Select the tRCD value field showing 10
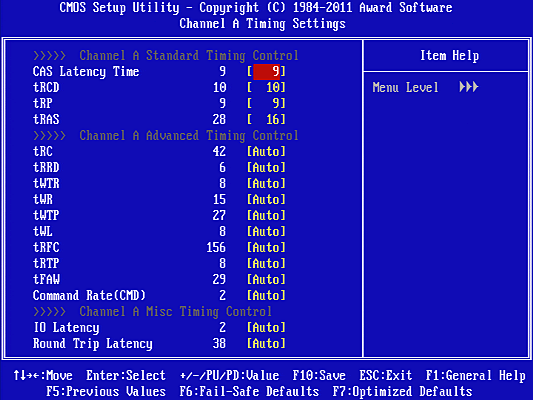533x400 pixels. coord(266,88)
